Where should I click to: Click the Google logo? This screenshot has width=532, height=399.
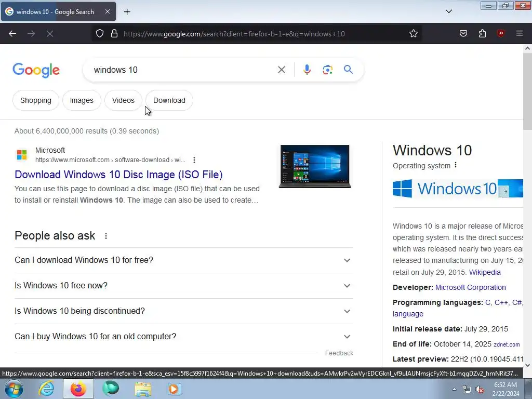[x=36, y=70]
